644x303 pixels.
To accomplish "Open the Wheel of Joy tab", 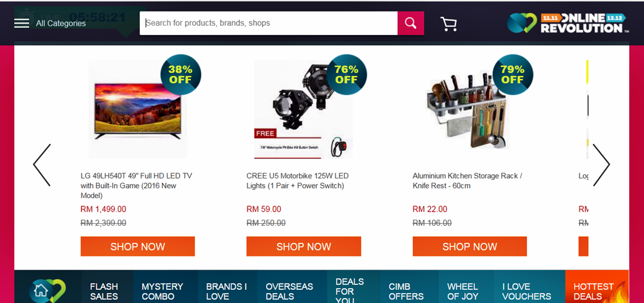I will pyautogui.click(x=462, y=291).
